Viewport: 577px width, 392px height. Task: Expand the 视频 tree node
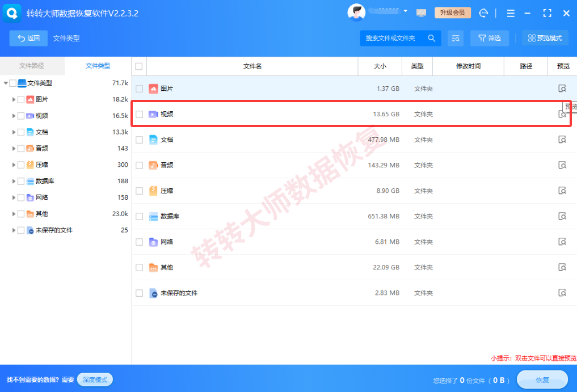click(x=14, y=116)
